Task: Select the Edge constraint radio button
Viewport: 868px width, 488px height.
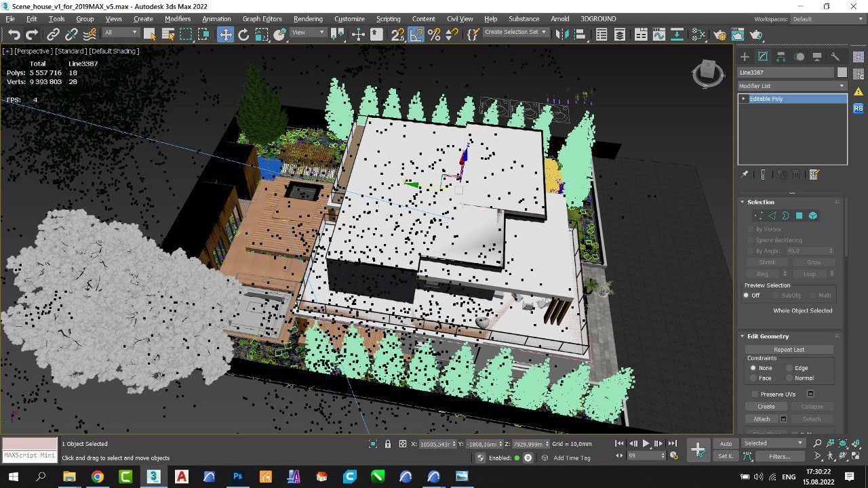Action: (x=789, y=368)
